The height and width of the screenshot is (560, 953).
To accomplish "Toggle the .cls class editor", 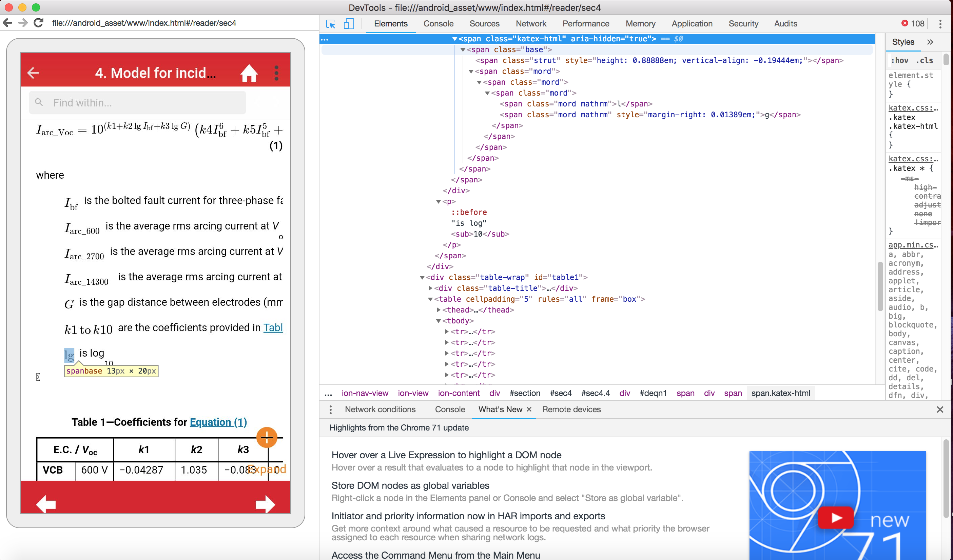I will click(x=925, y=60).
